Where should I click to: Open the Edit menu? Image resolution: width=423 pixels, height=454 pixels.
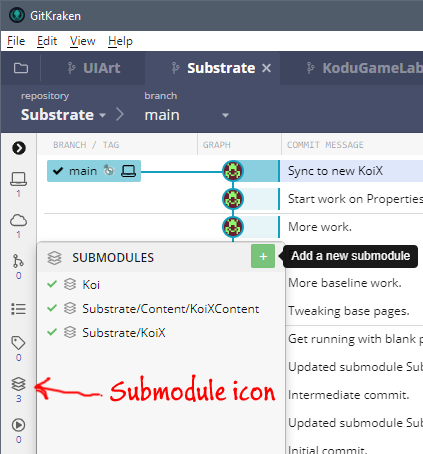47,41
